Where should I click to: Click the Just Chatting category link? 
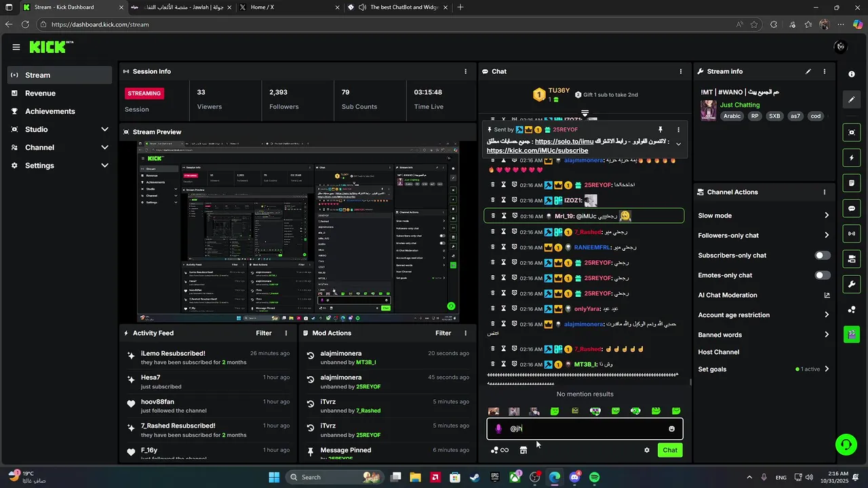740,105
